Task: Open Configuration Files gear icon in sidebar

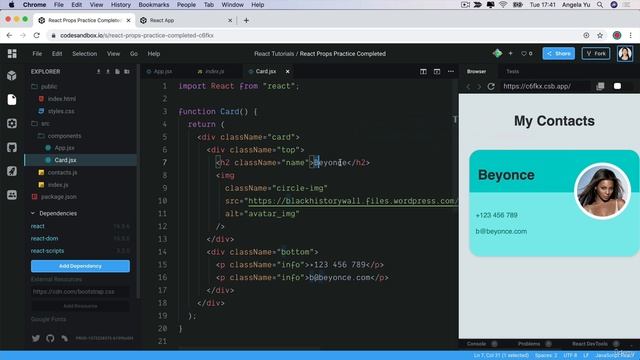Action: click(12, 123)
